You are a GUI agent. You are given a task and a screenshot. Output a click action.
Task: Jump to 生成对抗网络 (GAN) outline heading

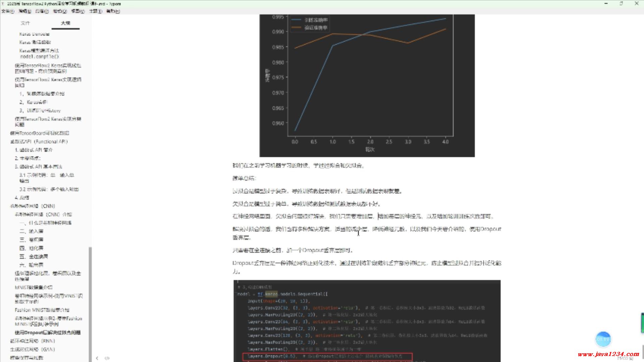coord(33,349)
